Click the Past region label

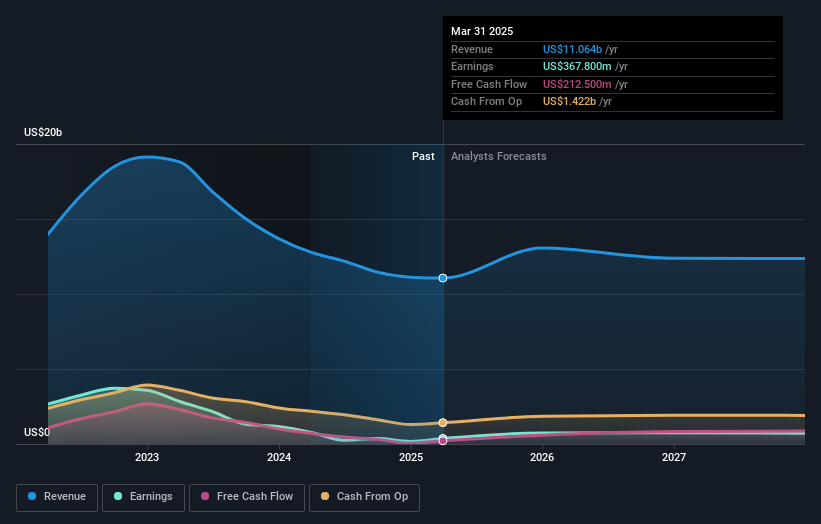[423, 157]
